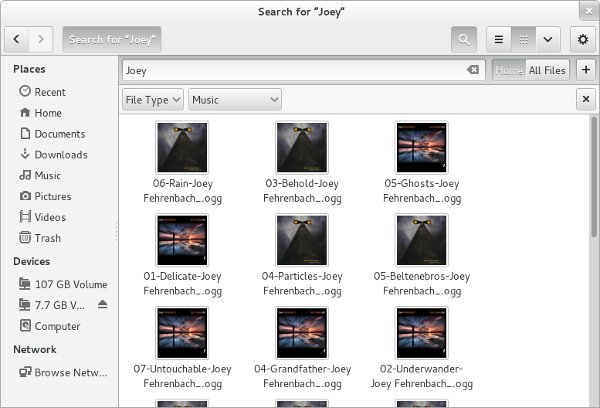
Task: Open the 7.7 GB volume device
Action: tap(60, 305)
